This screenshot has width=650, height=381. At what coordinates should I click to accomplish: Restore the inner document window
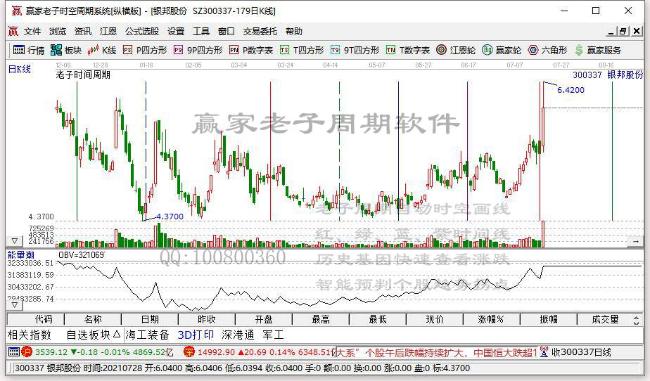(623, 31)
